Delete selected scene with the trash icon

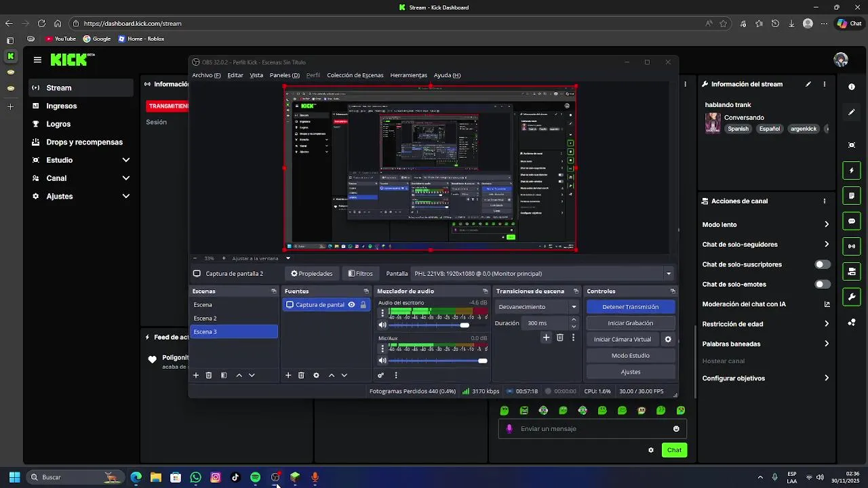point(209,375)
